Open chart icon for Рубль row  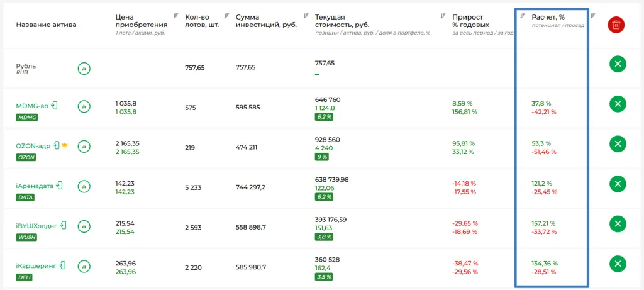pos(84,68)
